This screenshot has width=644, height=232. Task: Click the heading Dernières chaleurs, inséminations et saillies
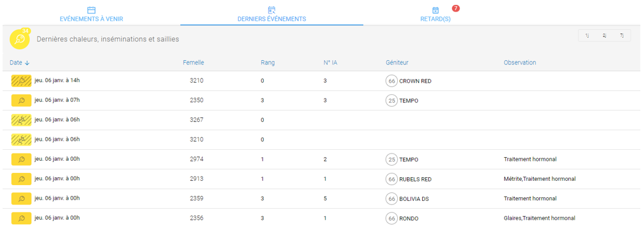pos(108,40)
